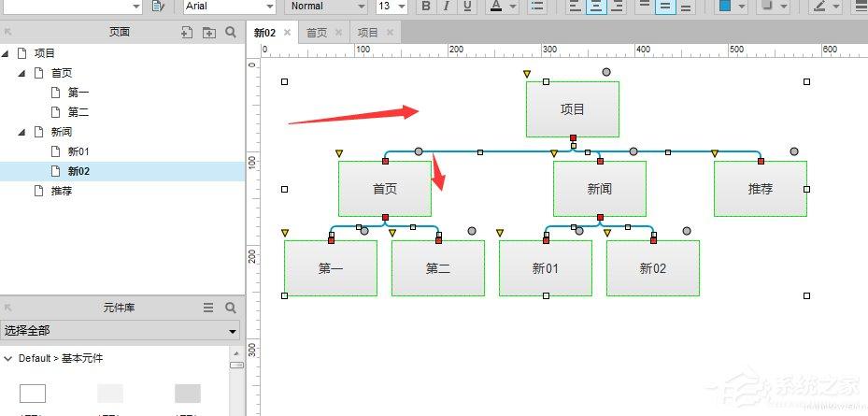This screenshot has width=868, height=416.
Task: Open search in the 页面 panel
Action: coord(231,32)
